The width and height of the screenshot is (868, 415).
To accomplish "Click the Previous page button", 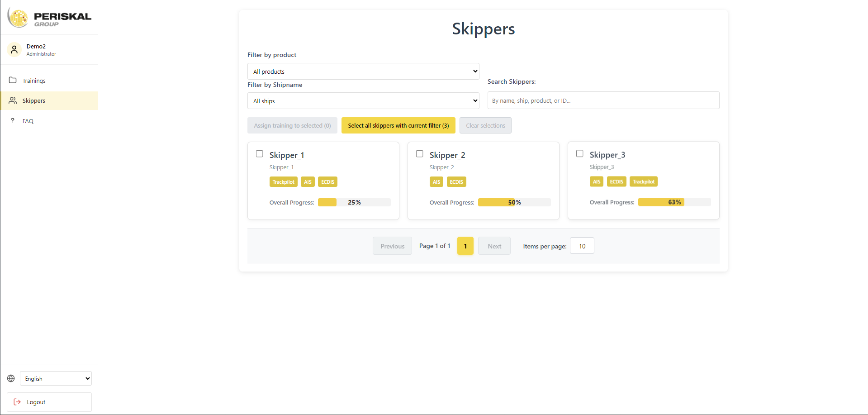I will pos(392,246).
